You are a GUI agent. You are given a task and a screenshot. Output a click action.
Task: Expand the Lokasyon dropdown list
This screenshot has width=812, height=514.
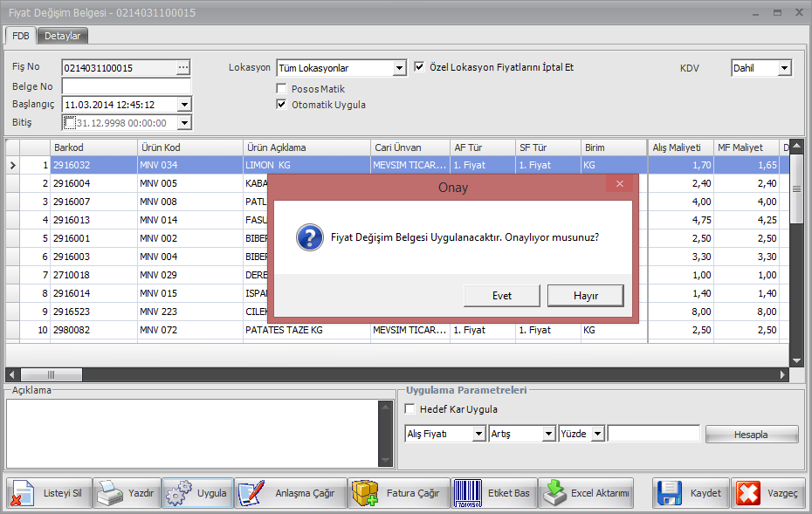click(400, 68)
